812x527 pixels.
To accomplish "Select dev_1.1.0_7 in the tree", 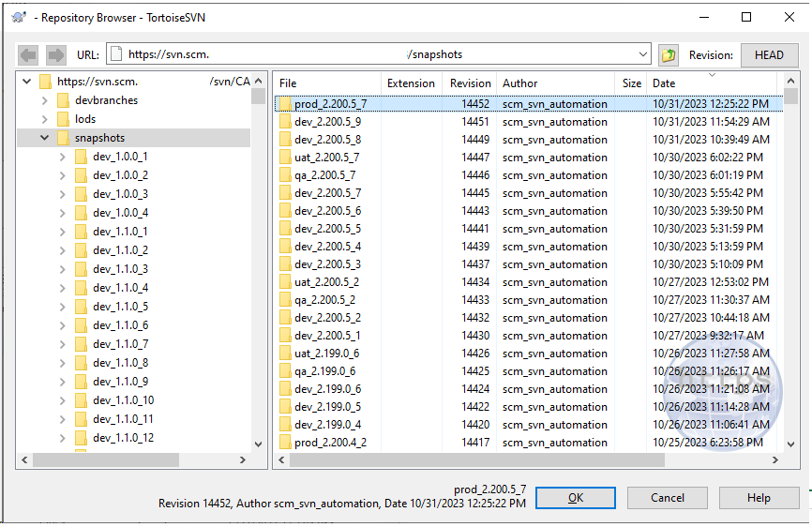I will click(121, 344).
